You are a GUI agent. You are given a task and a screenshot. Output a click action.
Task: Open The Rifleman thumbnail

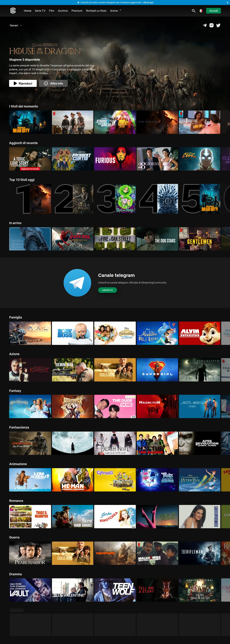click(200, 553)
